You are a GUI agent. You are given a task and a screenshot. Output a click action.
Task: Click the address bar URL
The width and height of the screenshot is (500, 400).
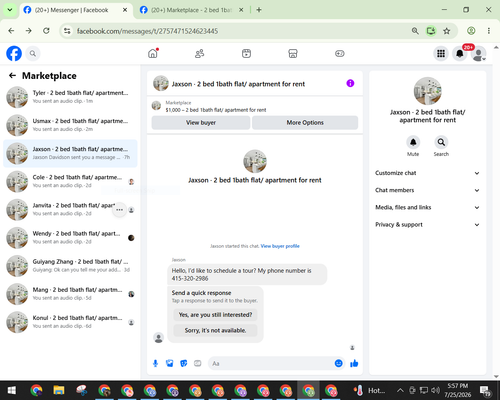click(147, 31)
